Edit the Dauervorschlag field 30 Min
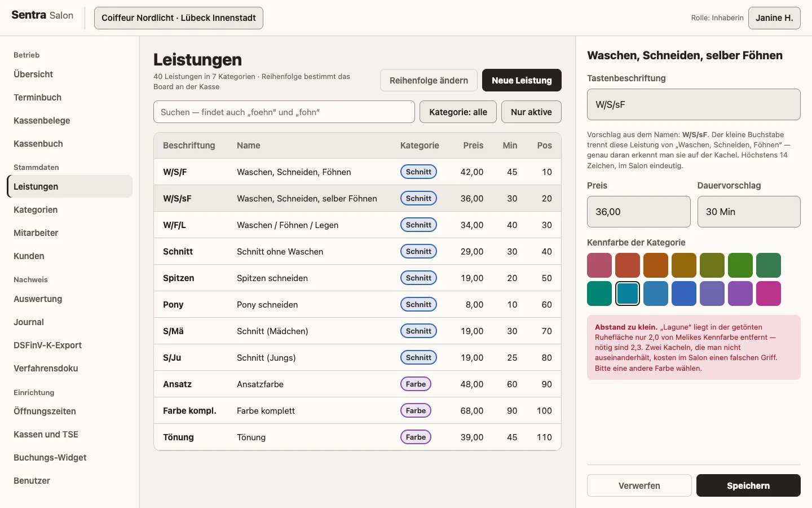 pos(749,212)
